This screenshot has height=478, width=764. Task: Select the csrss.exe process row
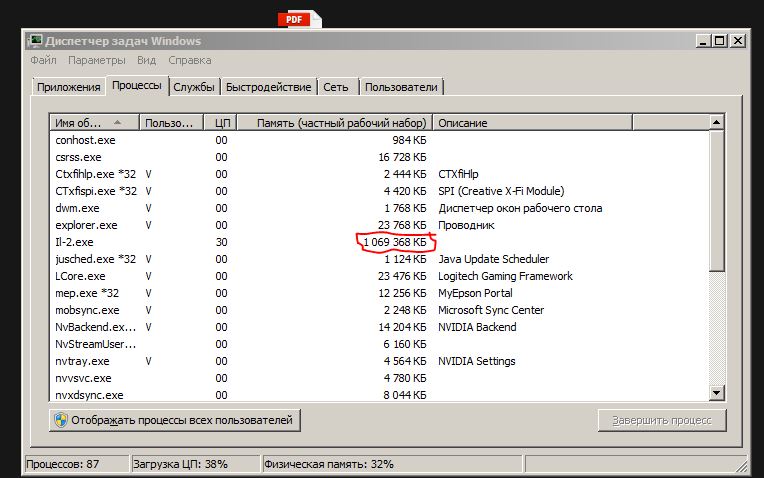380,157
